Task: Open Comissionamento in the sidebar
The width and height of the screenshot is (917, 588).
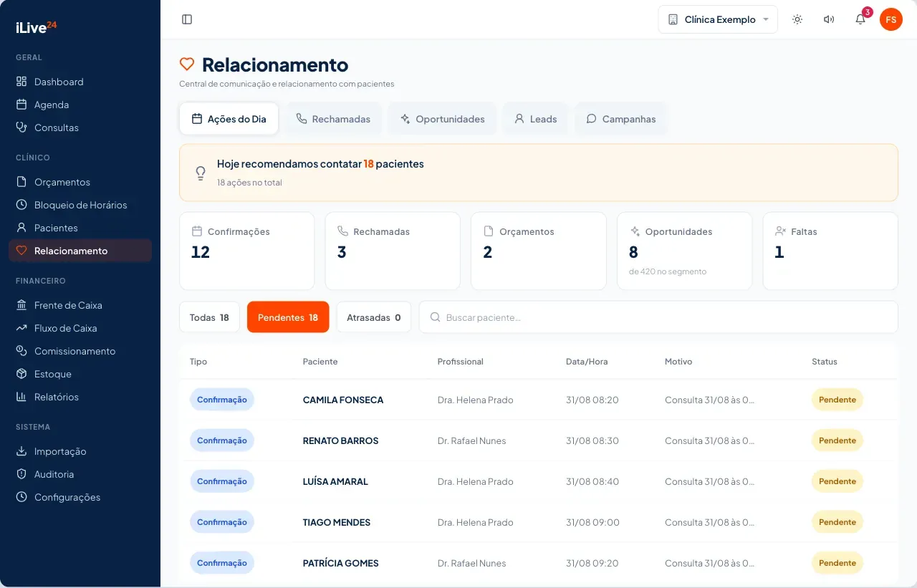Action: pos(80,351)
